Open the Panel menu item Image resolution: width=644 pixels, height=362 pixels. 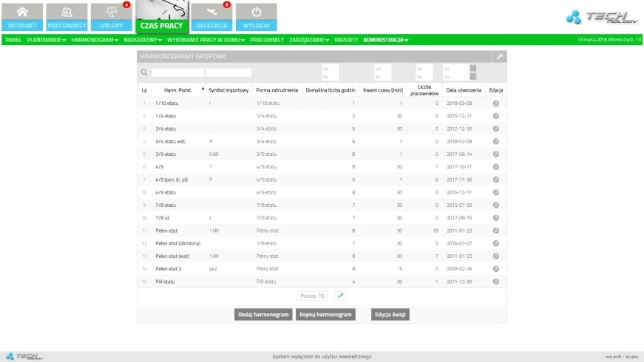(13, 39)
